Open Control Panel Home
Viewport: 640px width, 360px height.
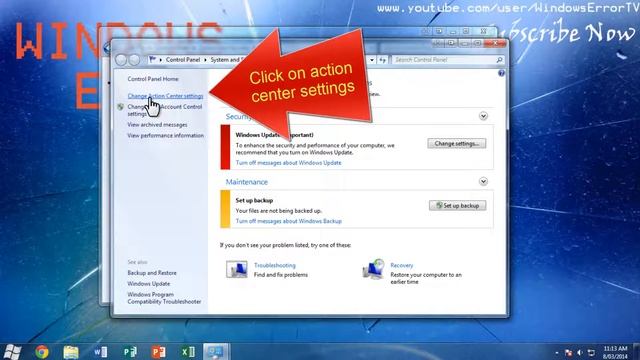click(x=153, y=79)
